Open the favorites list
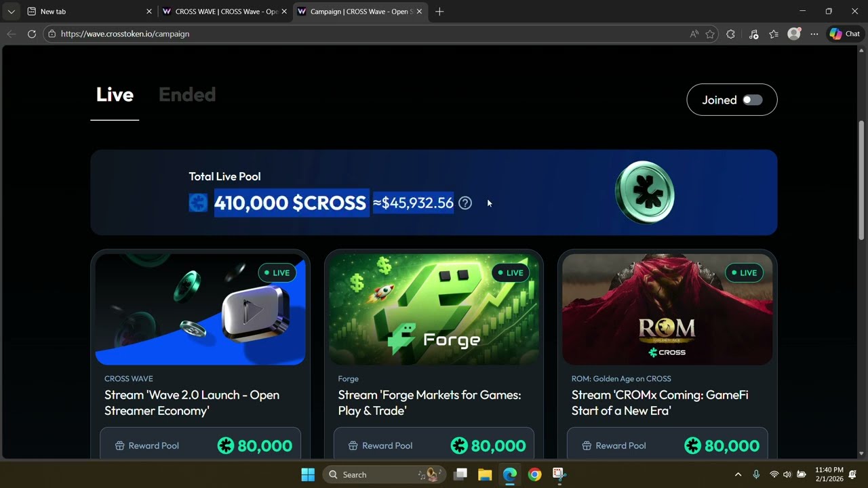The width and height of the screenshot is (868, 488). [774, 34]
